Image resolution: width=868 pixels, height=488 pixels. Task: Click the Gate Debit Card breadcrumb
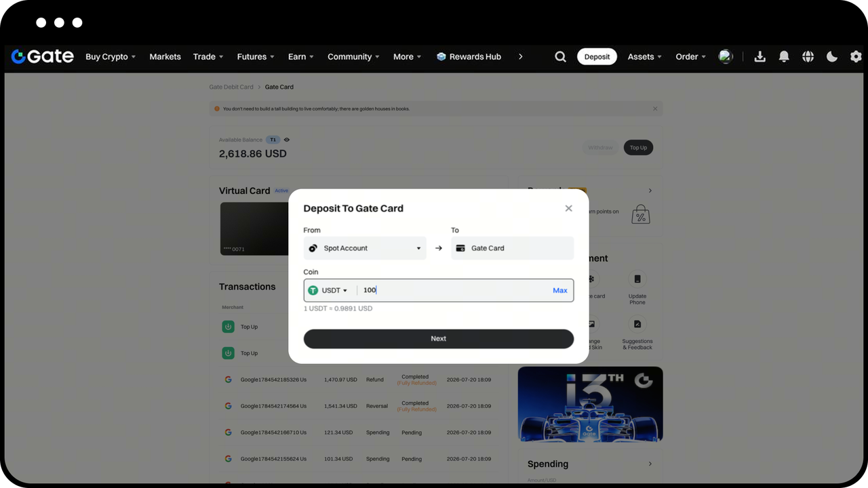(231, 87)
